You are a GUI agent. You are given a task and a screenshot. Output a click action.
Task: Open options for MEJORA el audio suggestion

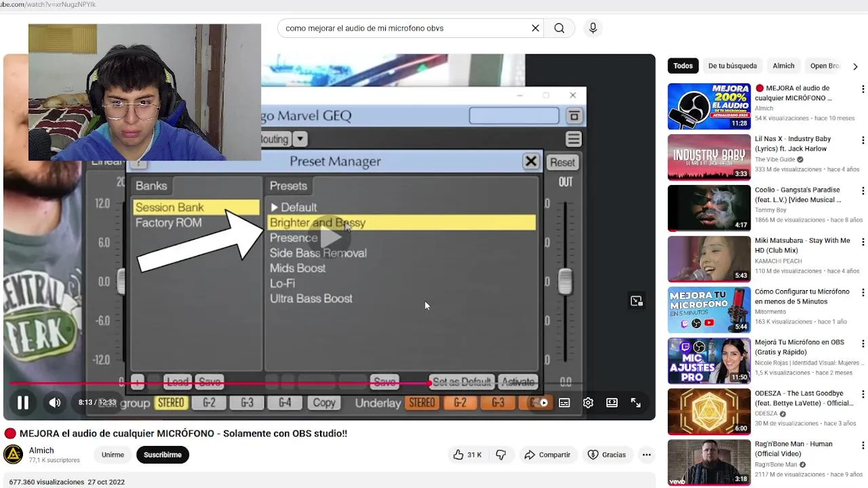tap(863, 89)
